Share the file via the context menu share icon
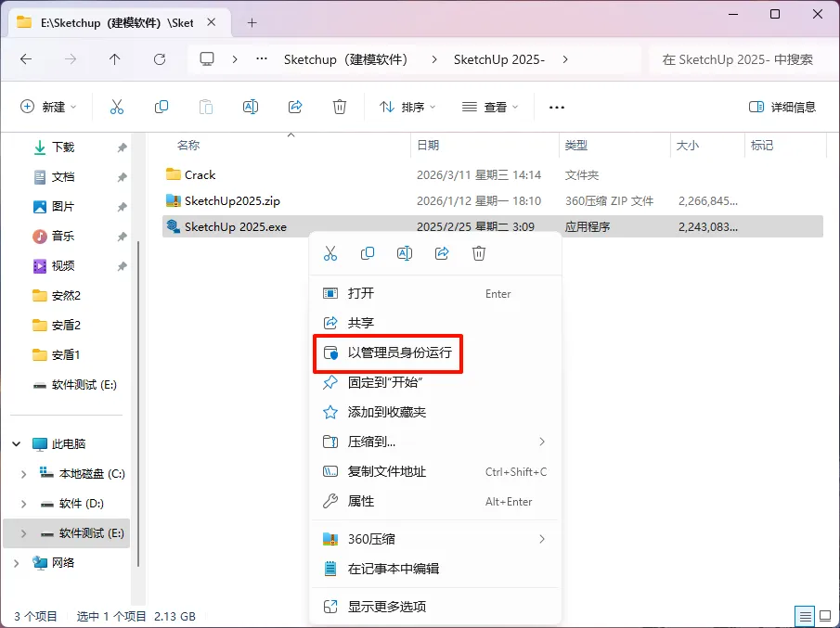Viewport: 840px width, 628px height. 442,253
